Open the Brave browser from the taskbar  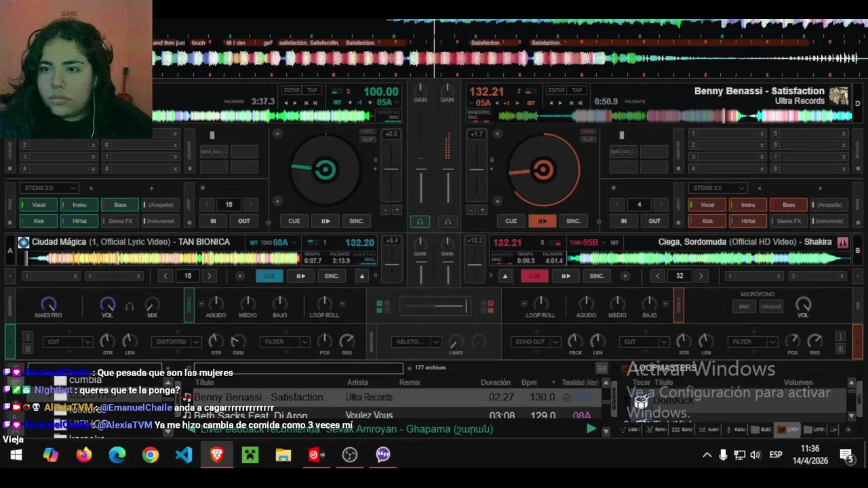tap(217, 455)
